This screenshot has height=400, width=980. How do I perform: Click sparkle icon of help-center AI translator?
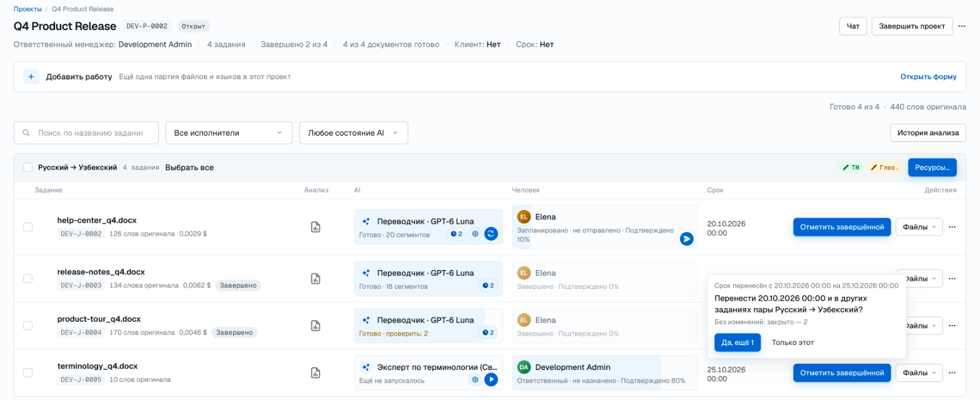pyautogui.click(x=366, y=221)
